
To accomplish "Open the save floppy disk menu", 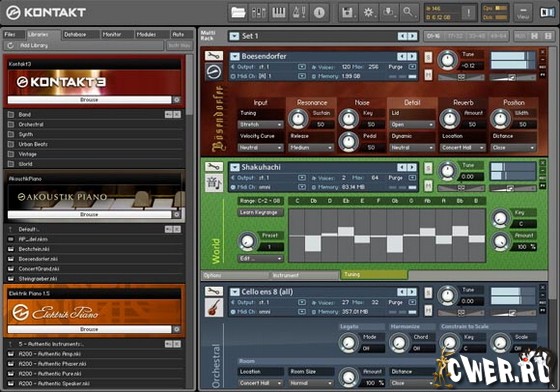I will click(x=348, y=12).
